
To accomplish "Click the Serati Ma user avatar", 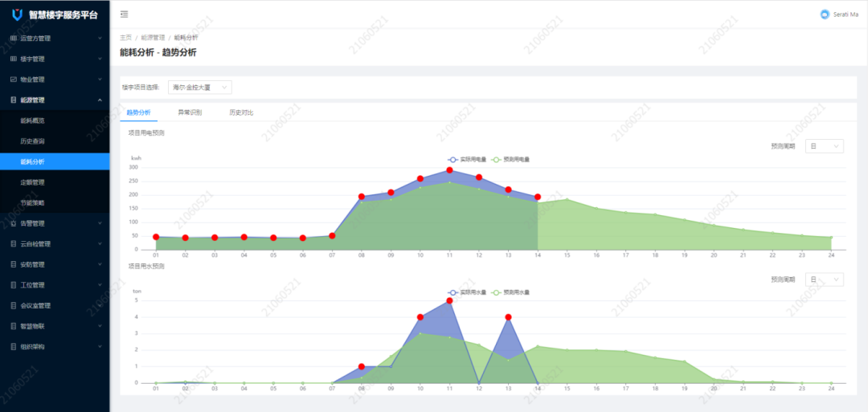I will coord(824,14).
